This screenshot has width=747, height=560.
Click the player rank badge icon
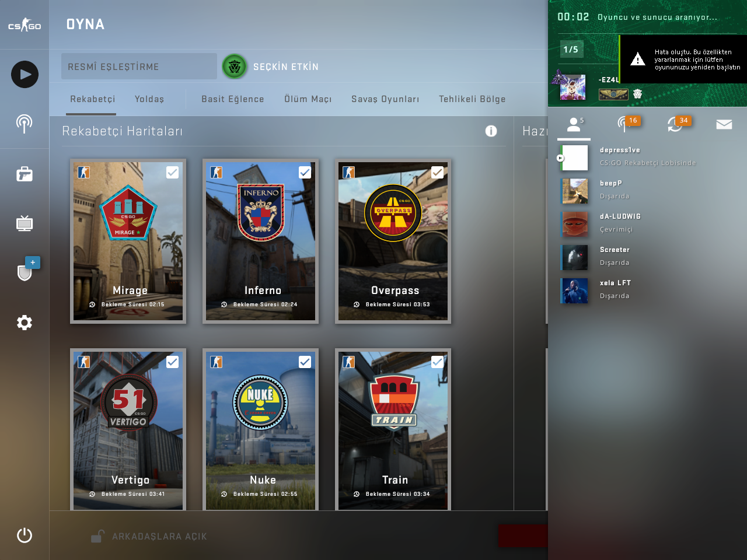point(613,94)
